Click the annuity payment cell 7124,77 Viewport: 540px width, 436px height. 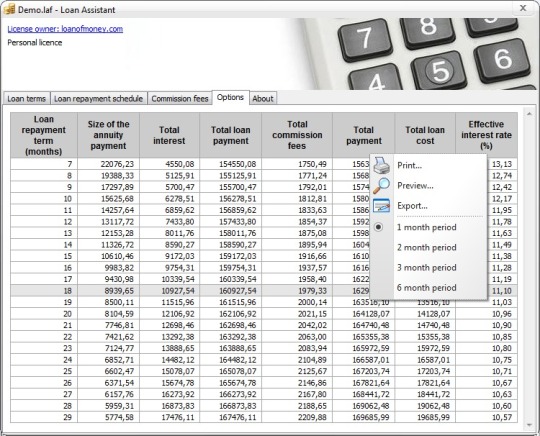[108, 348]
